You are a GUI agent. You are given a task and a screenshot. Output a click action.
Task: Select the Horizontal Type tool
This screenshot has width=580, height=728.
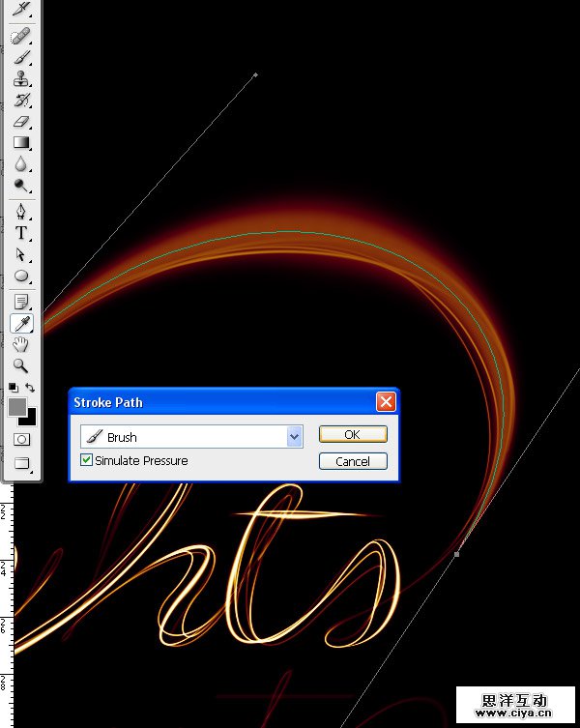[20, 233]
